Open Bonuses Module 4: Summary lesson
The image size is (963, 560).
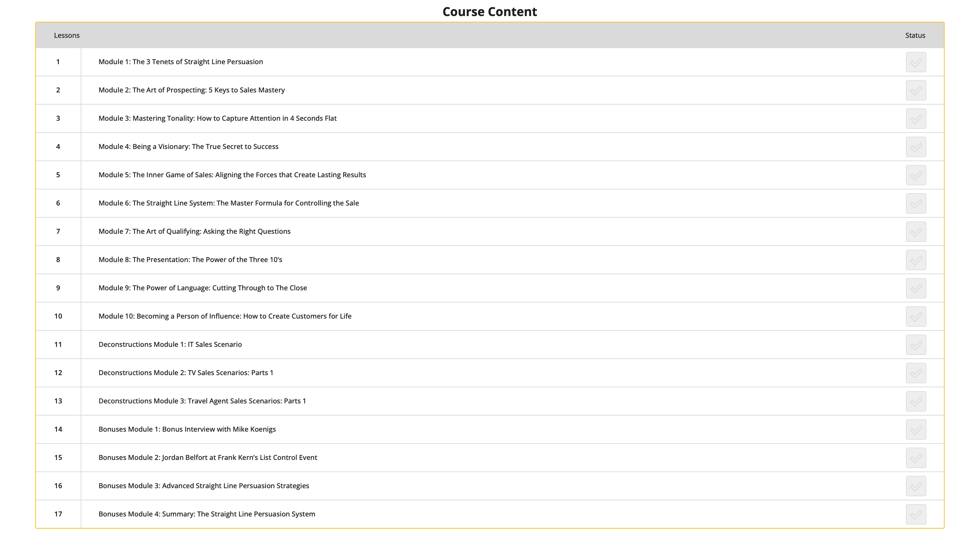point(207,514)
